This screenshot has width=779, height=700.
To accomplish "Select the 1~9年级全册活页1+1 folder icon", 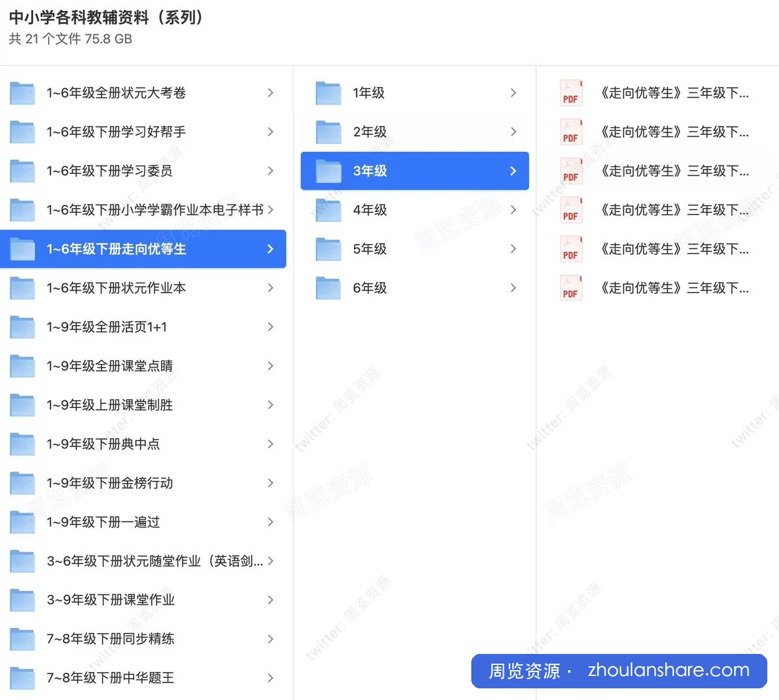I will pyautogui.click(x=23, y=327).
